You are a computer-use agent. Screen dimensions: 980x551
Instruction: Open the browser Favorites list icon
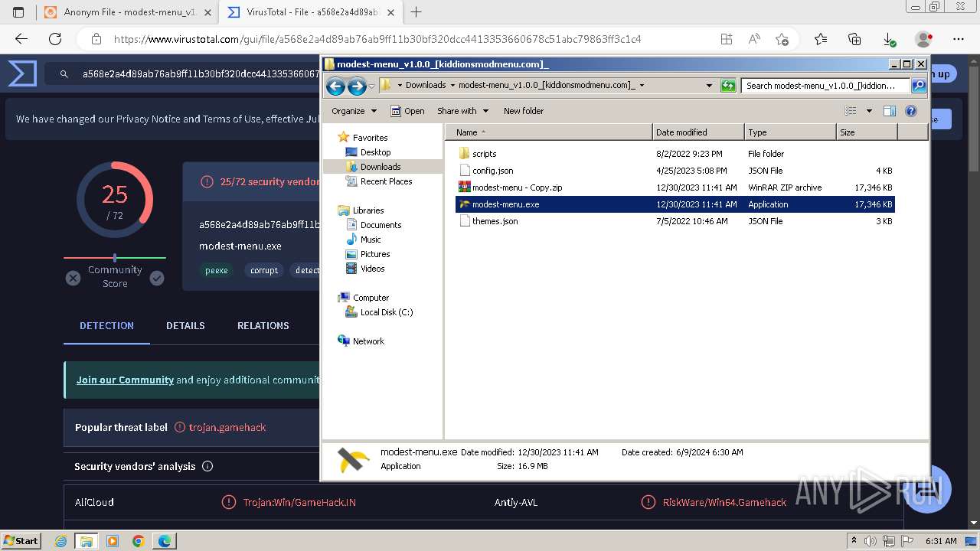(821, 39)
